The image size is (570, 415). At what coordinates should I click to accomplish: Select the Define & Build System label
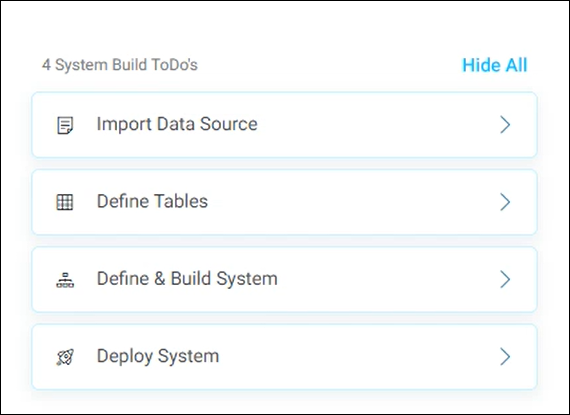coord(187,279)
